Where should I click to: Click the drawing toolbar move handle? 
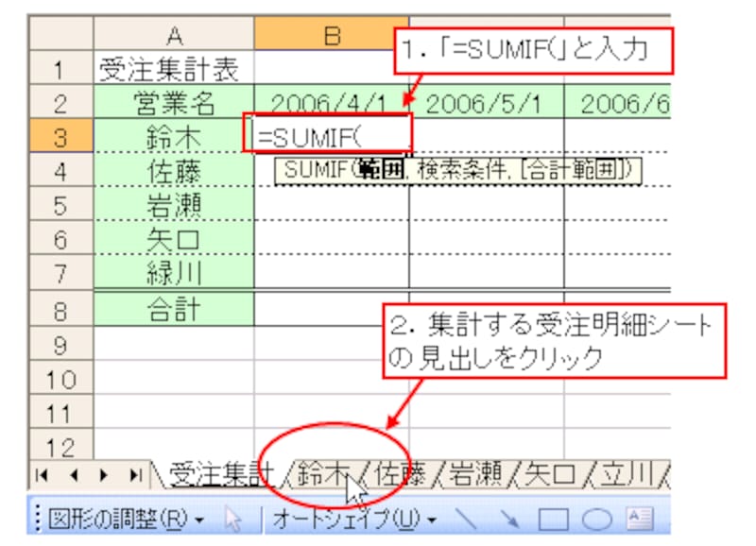pos(38,520)
